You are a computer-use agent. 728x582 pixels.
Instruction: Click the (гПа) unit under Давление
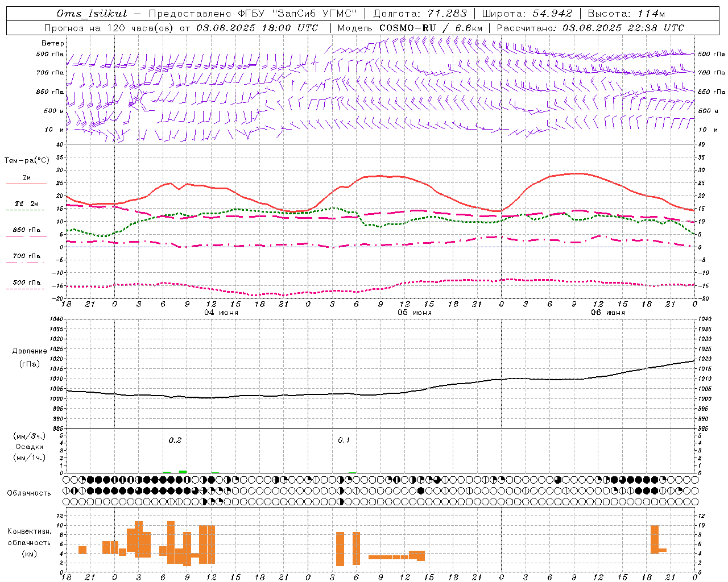(x=30, y=364)
